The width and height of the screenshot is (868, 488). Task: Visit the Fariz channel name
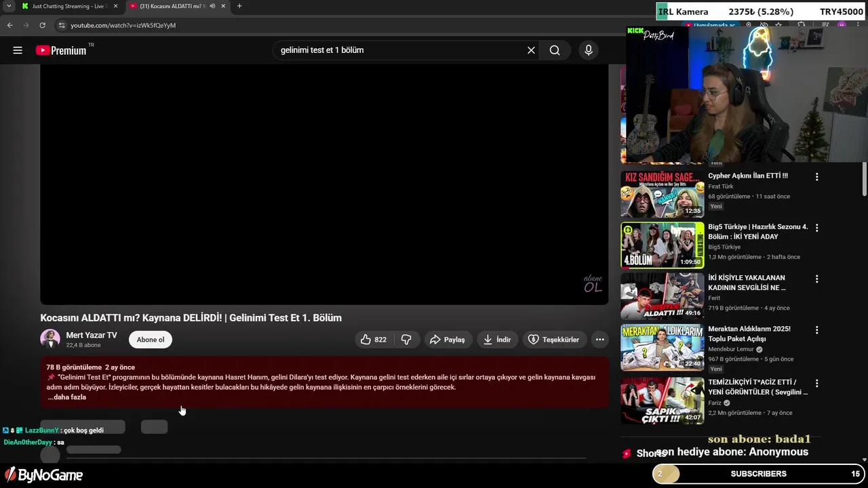715,403
